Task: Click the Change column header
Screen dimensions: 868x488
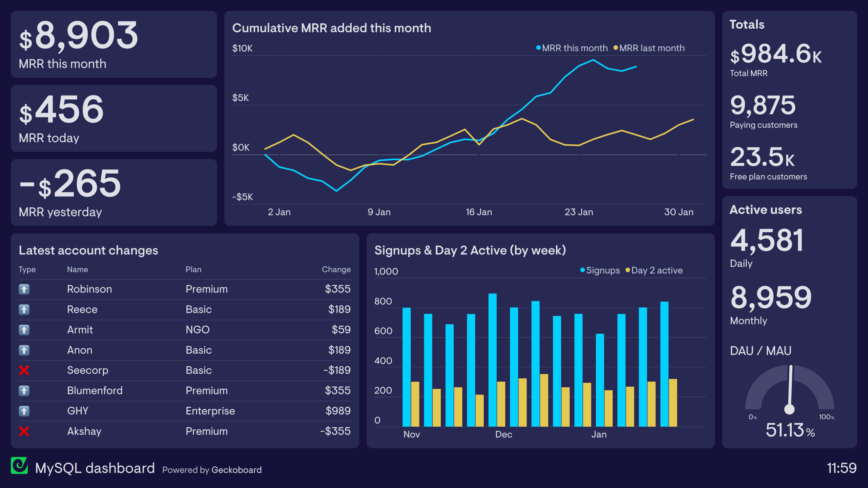Action: click(336, 269)
